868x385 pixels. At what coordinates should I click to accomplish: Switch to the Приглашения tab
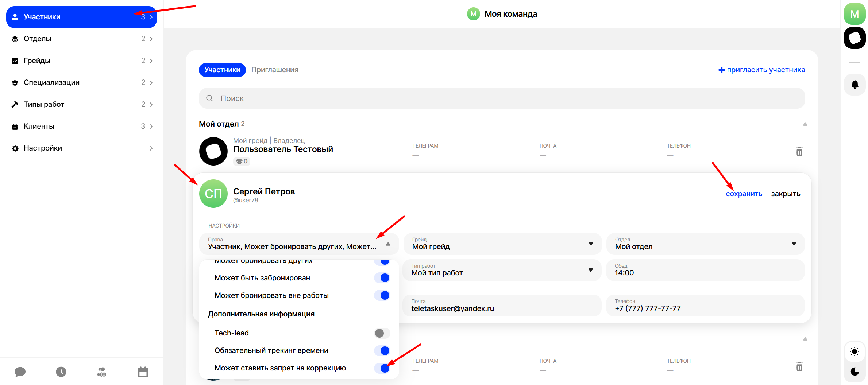pos(274,70)
